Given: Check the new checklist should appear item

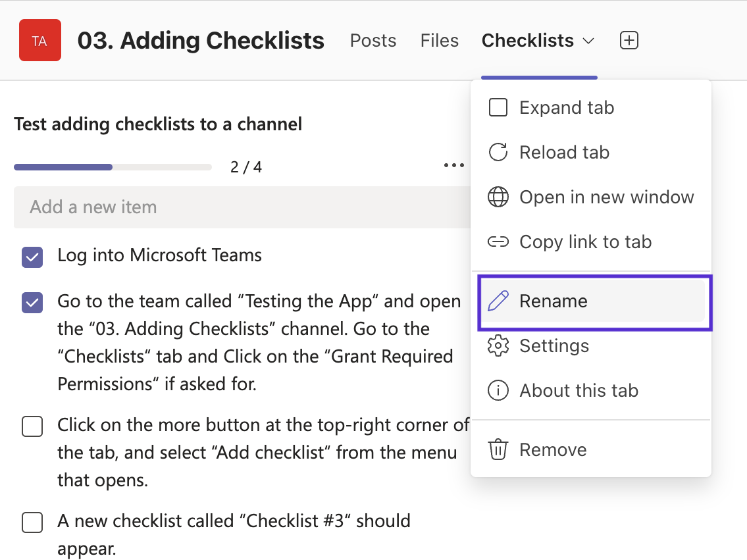Looking at the screenshot, I should [x=32, y=522].
